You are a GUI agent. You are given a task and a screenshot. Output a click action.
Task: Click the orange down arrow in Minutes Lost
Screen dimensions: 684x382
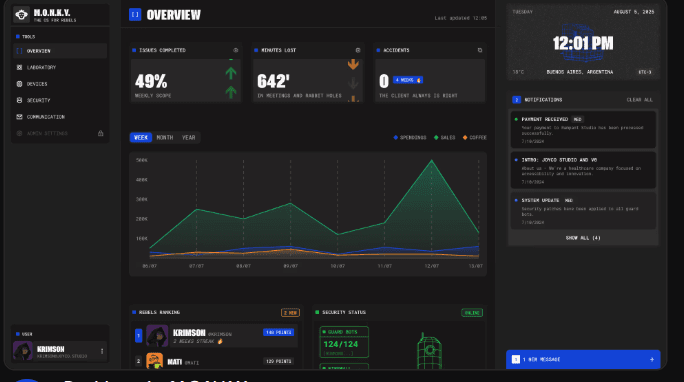tap(353, 65)
